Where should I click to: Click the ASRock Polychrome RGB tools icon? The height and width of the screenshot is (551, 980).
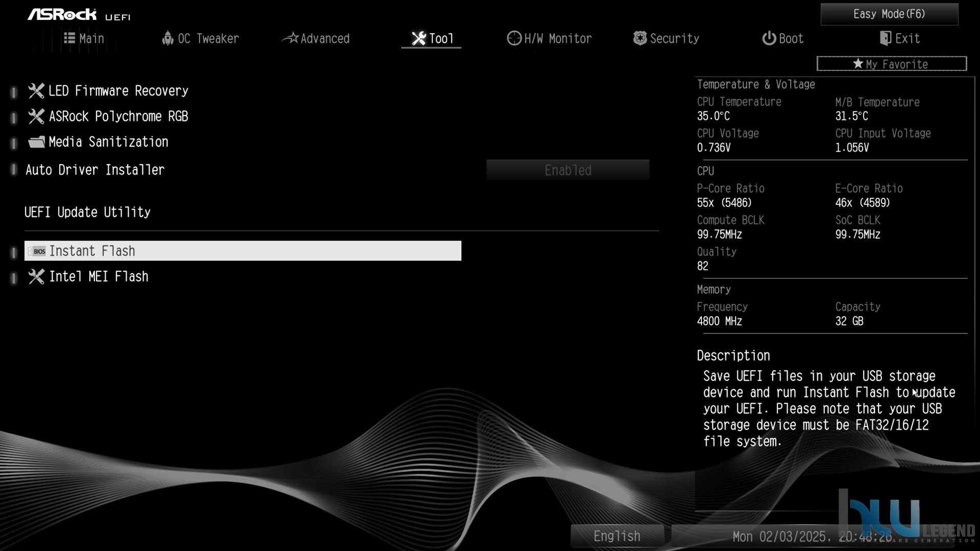(x=36, y=116)
